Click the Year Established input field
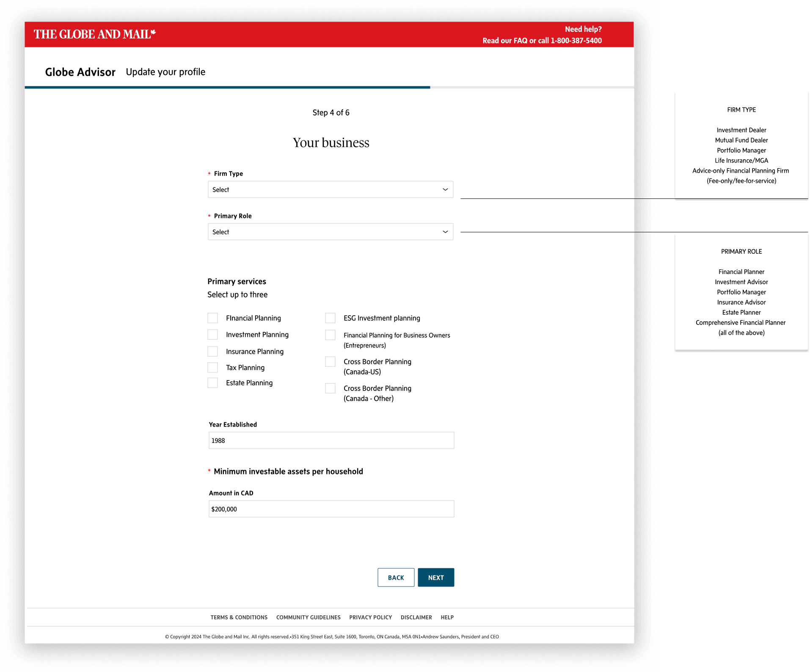Screen dimensions: 810x672 click(331, 441)
